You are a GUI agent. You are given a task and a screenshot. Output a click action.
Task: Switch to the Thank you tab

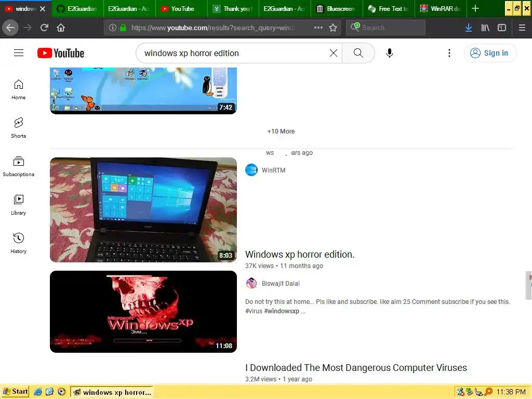click(x=233, y=8)
